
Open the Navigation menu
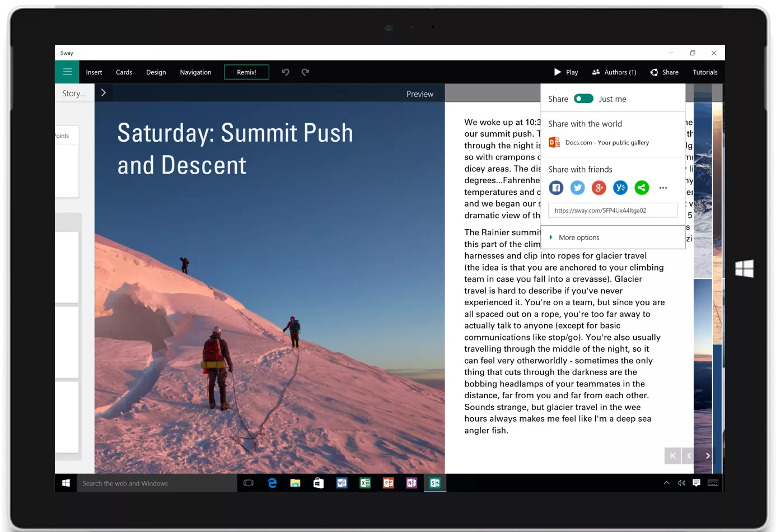tap(195, 72)
